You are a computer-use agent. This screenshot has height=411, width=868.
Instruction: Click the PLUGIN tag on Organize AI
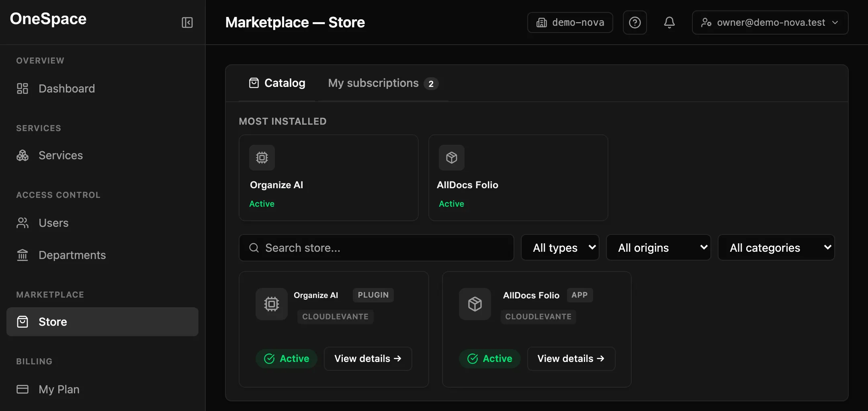pos(373,295)
